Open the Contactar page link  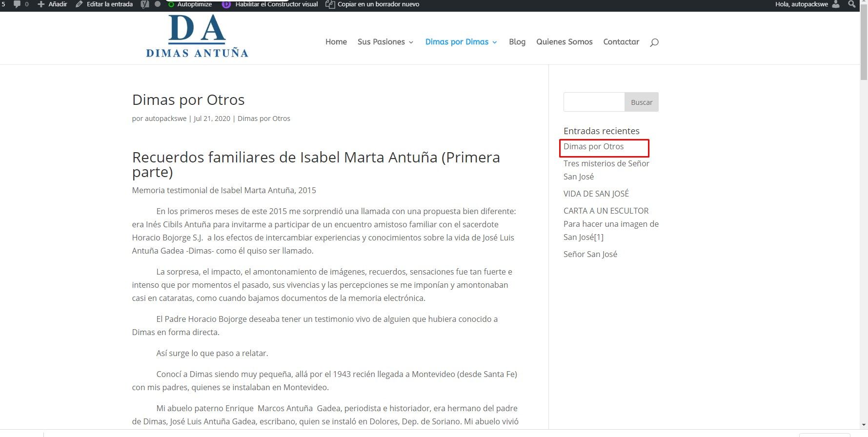click(x=621, y=42)
